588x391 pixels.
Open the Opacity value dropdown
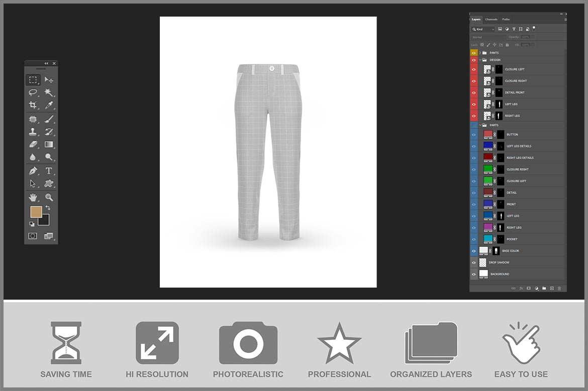533,37
